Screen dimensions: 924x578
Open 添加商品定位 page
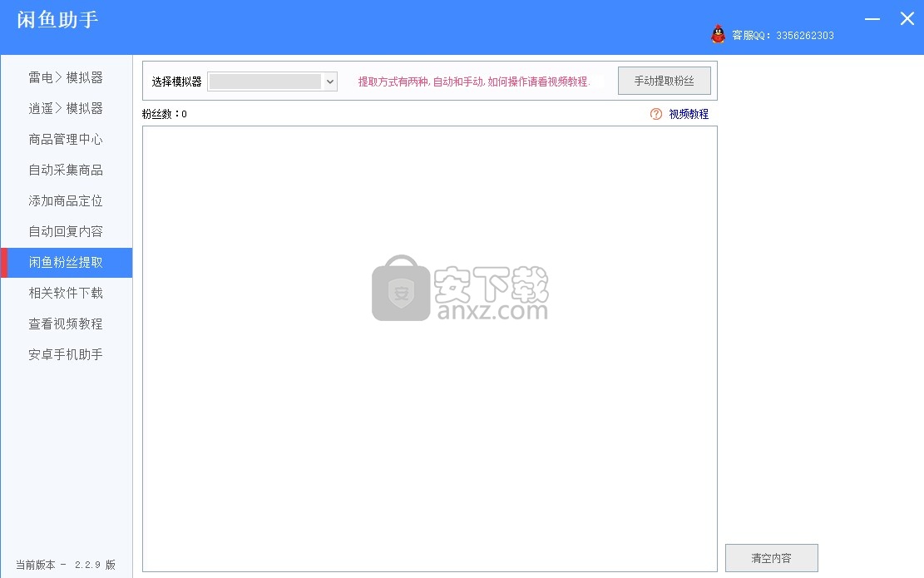(66, 201)
